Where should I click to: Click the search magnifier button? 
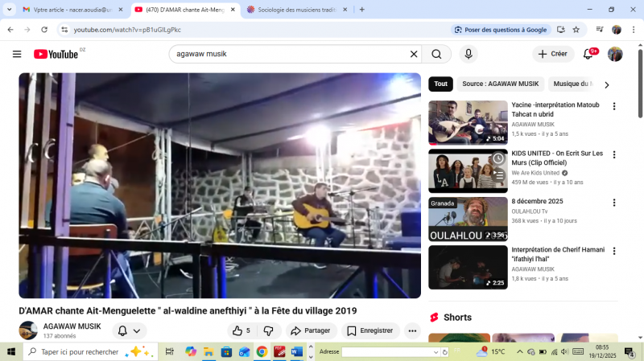tap(436, 54)
